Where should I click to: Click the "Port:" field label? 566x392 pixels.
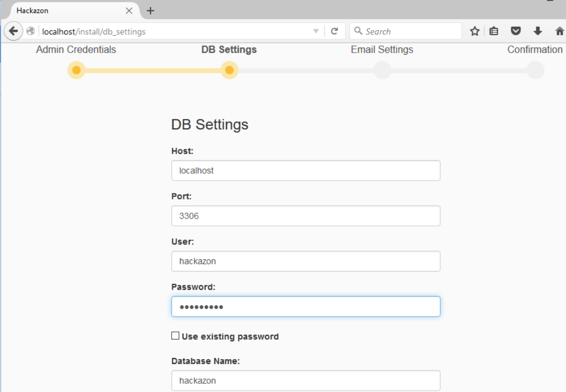pos(181,196)
